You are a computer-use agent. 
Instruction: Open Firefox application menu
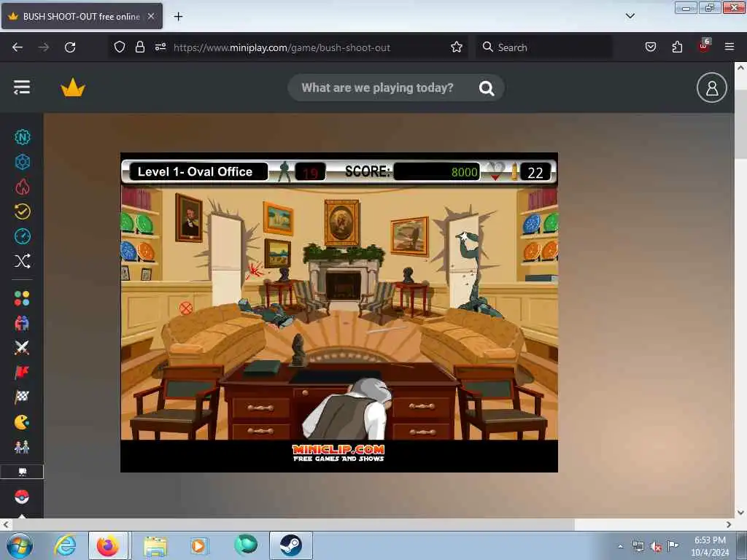729,47
